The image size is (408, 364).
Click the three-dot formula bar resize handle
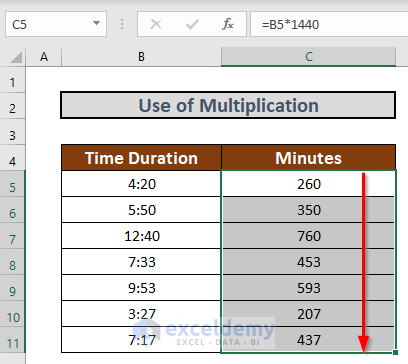[122, 24]
